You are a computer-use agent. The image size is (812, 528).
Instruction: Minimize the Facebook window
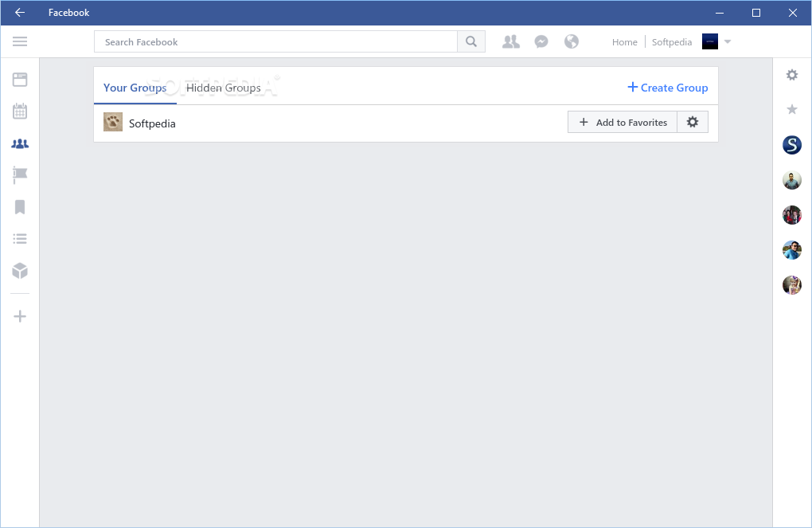(720, 13)
